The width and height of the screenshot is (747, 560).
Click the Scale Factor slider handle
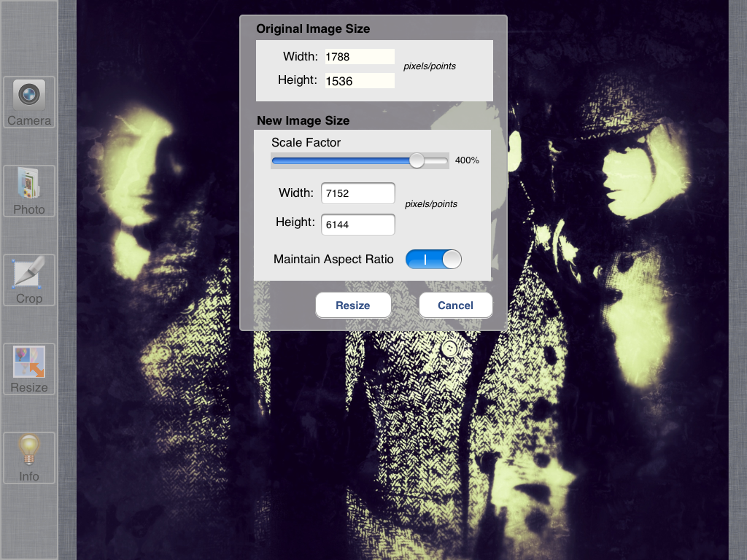[x=417, y=160]
